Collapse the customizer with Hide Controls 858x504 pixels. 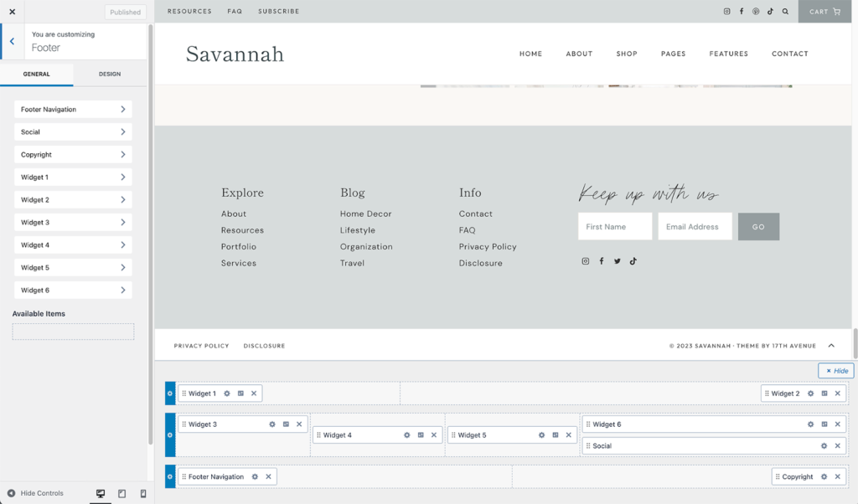(35, 493)
